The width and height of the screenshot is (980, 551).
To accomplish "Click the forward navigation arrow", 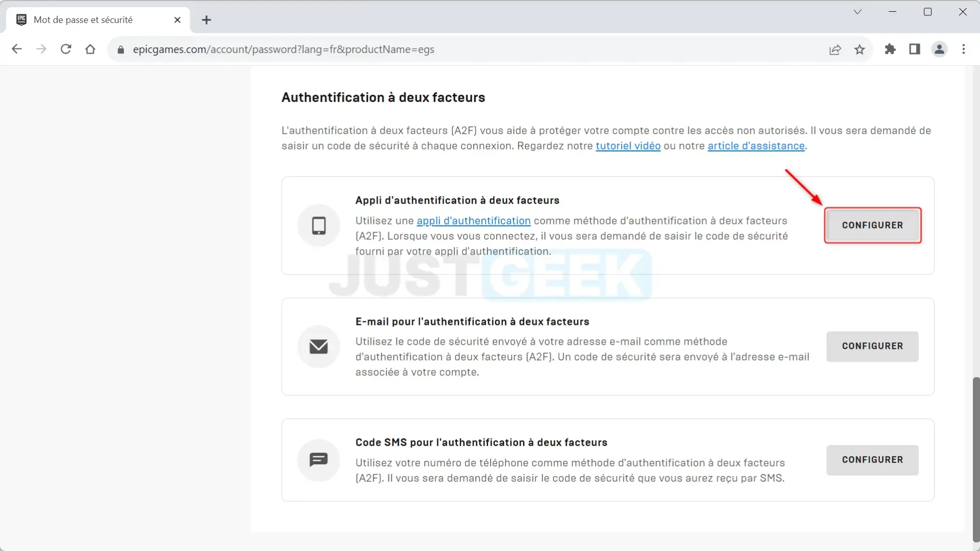I will [41, 49].
